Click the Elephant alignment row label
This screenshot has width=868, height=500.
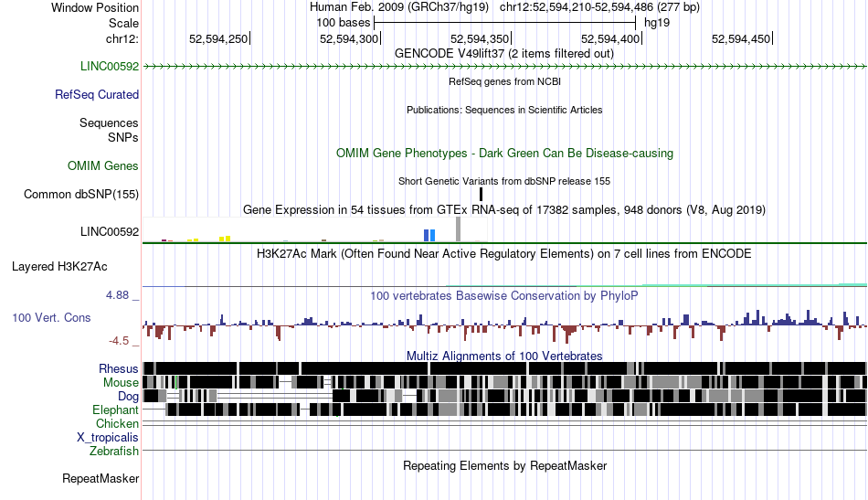[115, 410]
